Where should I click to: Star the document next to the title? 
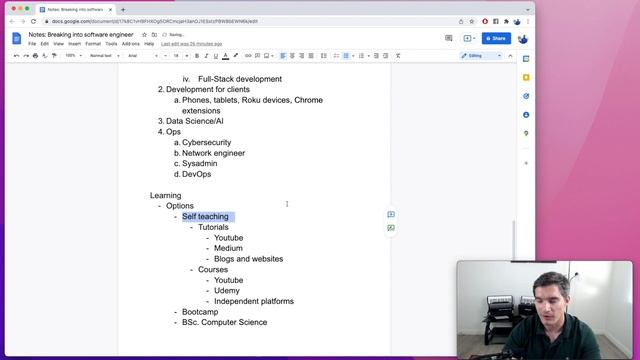click(144, 35)
